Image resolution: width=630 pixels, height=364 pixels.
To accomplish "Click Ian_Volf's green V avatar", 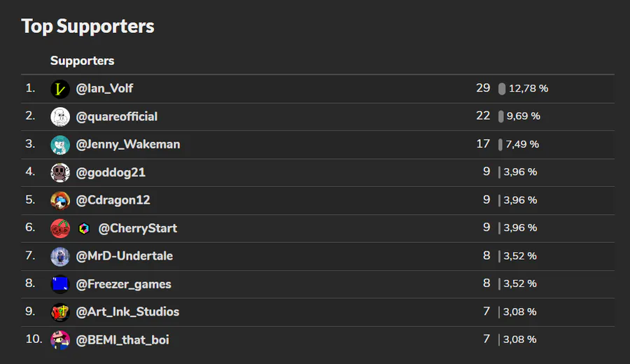I will point(60,89).
